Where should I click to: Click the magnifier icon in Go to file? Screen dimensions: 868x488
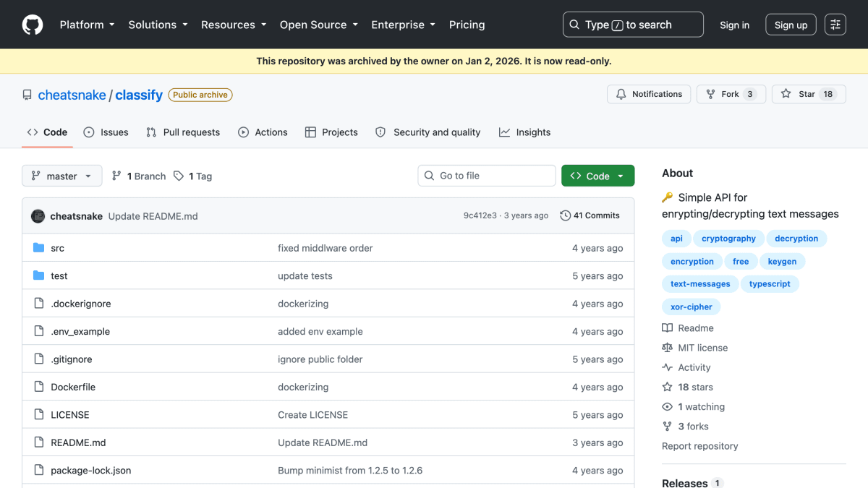[430, 176]
